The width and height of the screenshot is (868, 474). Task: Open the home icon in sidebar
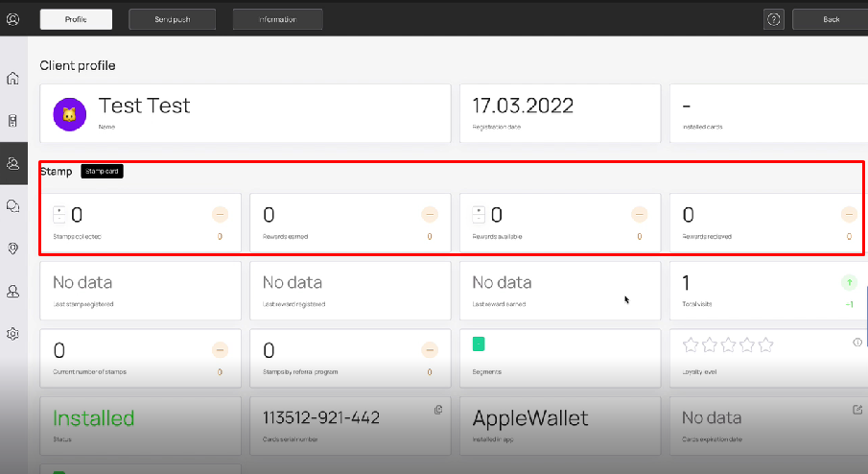pos(12,78)
